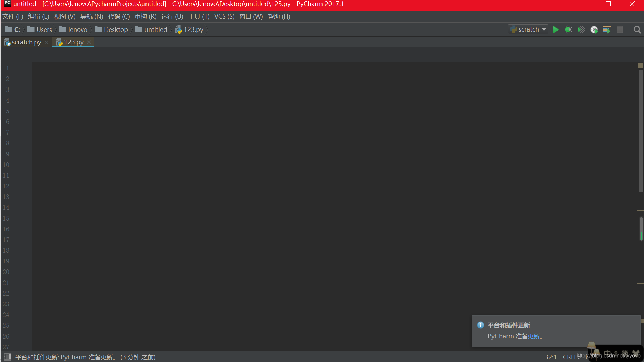Click the Desktop folder breadcrumb
This screenshot has height=362, width=644.
click(x=112, y=29)
